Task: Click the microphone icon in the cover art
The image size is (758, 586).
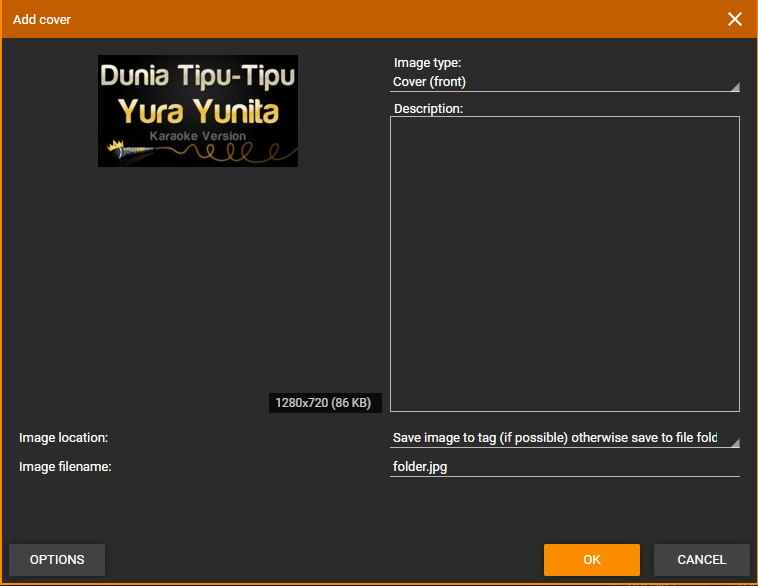Action: [x=119, y=152]
